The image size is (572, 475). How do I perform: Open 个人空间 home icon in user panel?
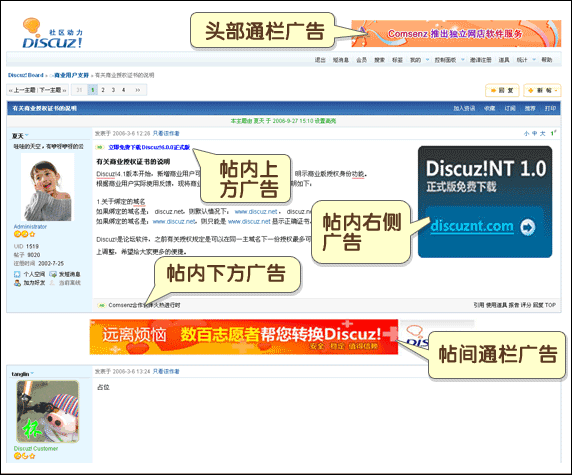coord(17,274)
